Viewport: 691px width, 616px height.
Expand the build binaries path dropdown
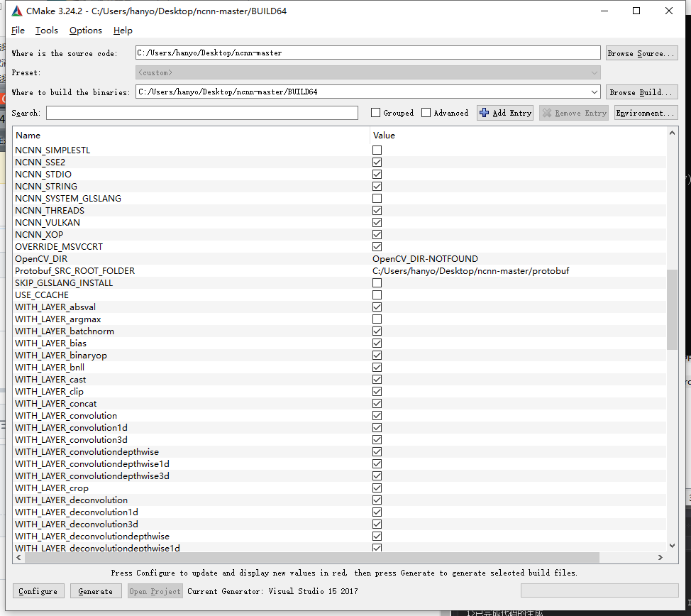594,92
